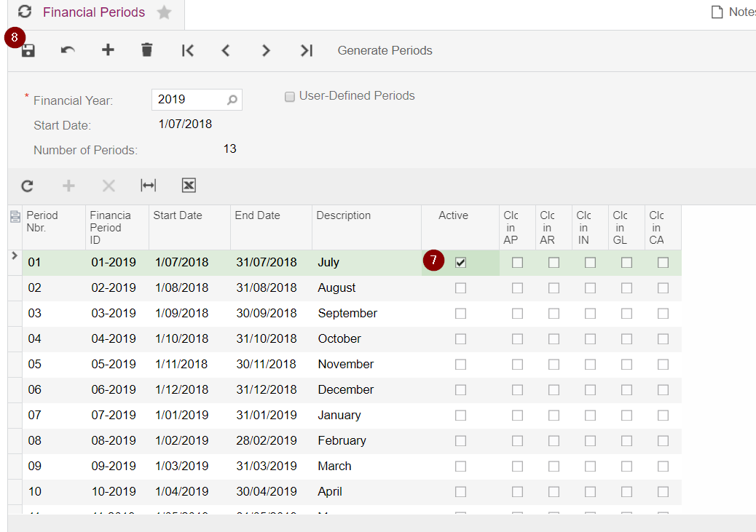Go to the previous record

(226, 50)
